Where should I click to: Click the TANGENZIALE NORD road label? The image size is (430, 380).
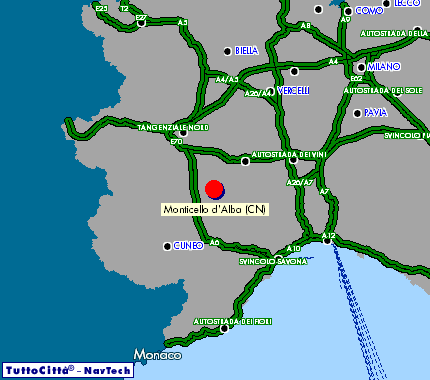(x=173, y=128)
